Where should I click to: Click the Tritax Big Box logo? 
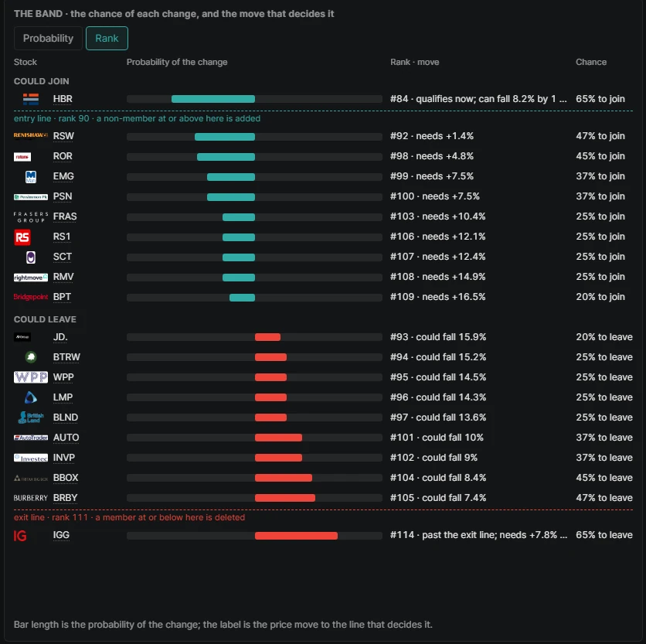(31, 479)
